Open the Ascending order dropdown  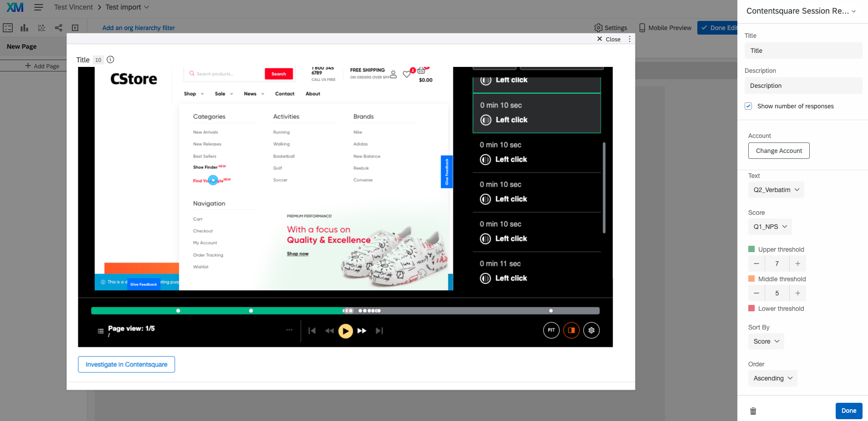(773, 378)
